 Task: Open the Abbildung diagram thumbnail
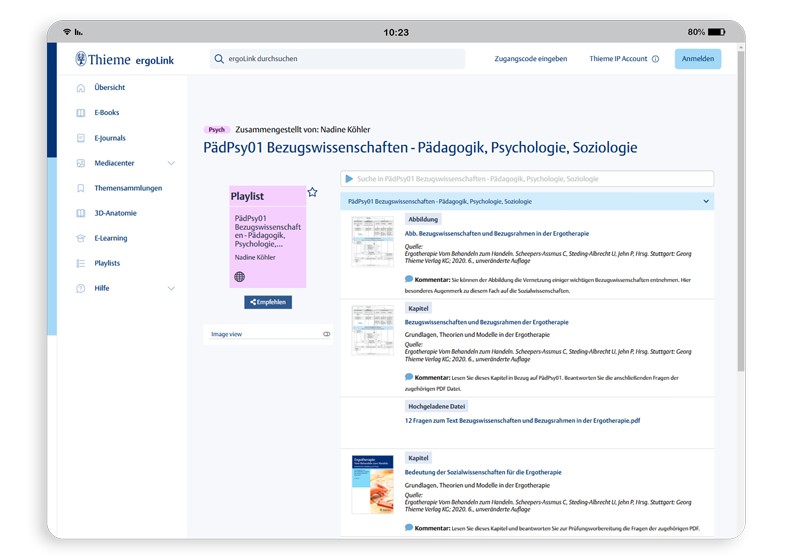tap(372, 242)
